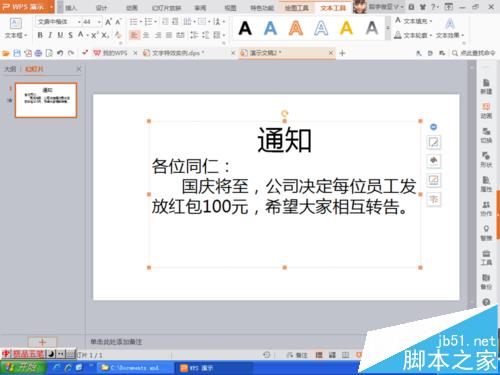Open Text Outline dropdown
The width and height of the screenshot is (500, 375).
(413, 35)
